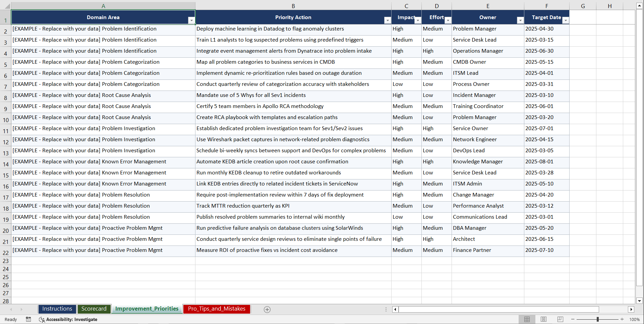Run the Accessibility checker from status bar
The image size is (644, 324).
[x=68, y=319]
